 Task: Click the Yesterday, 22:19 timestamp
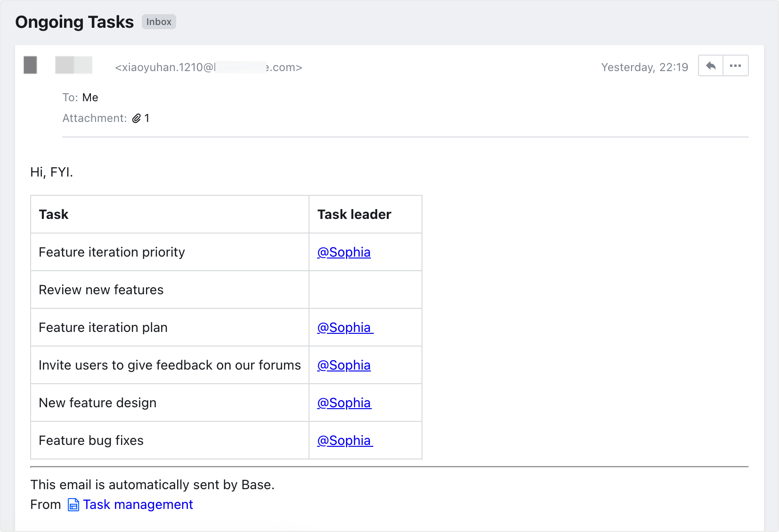coord(645,67)
